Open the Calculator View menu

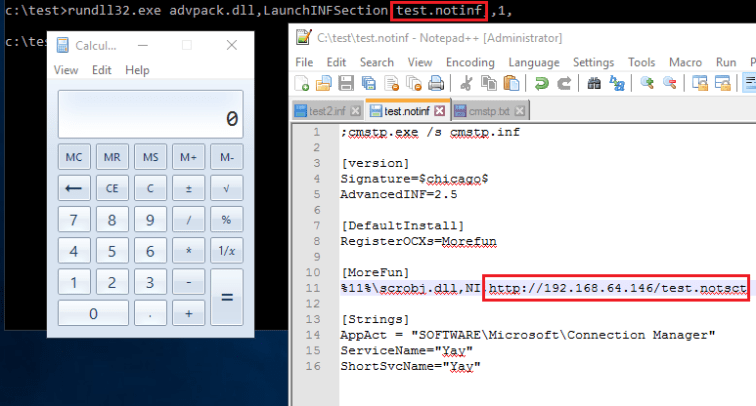pos(65,70)
